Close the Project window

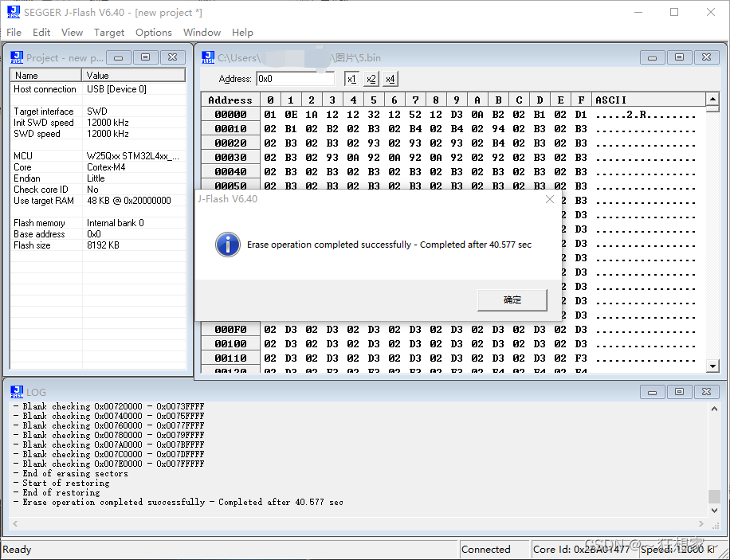tap(173, 57)
